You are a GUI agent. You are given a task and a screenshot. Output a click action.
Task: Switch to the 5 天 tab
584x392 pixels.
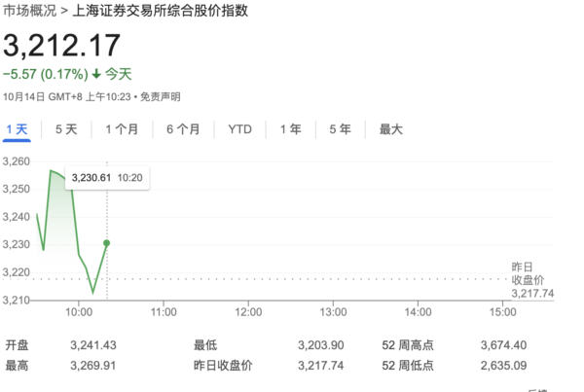pos(66,129)
